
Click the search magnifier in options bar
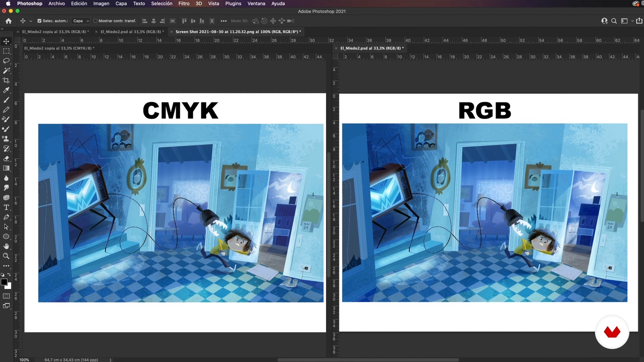[x=614, y=21]
